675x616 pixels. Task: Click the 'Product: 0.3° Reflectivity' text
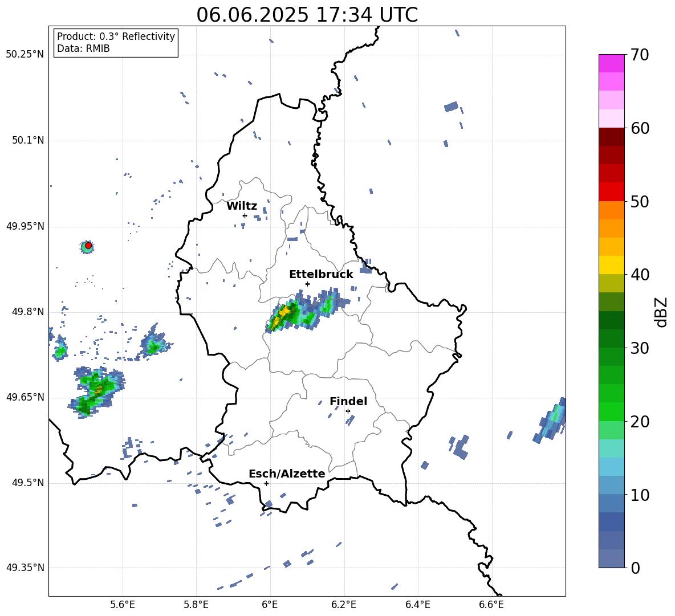pos(116,36)
